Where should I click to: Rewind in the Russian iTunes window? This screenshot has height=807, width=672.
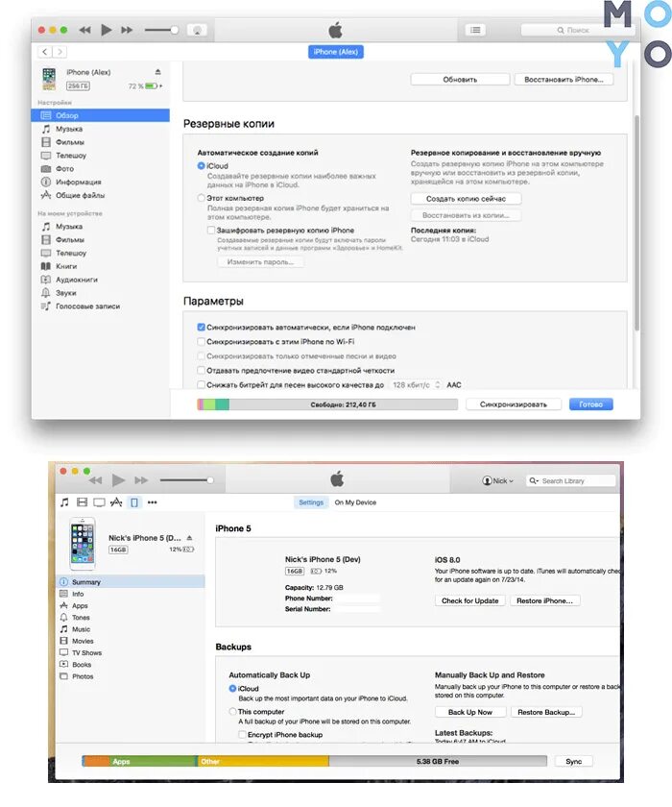(84, 30)
